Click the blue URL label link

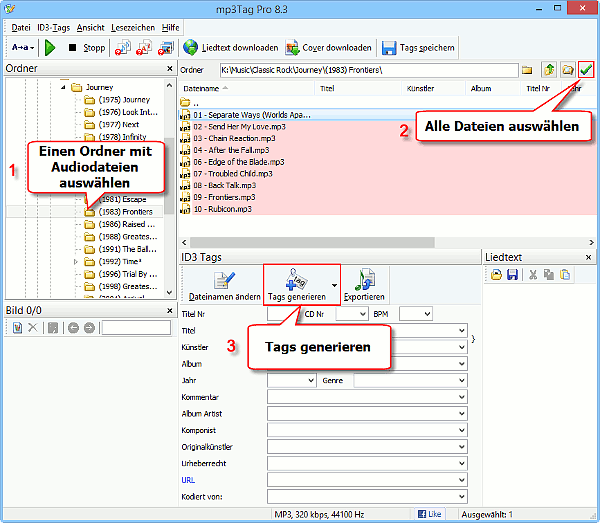[188, 480]
